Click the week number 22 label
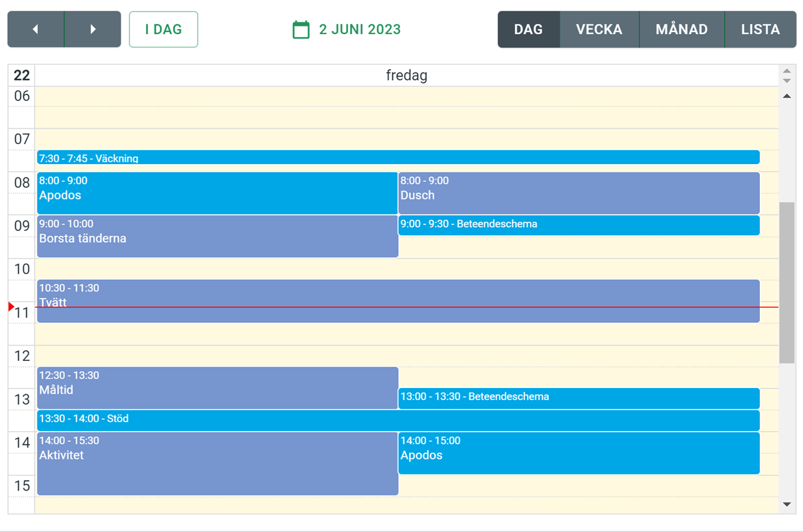The height and width of the screenshot is (532, 803). (x=22, y=75)
